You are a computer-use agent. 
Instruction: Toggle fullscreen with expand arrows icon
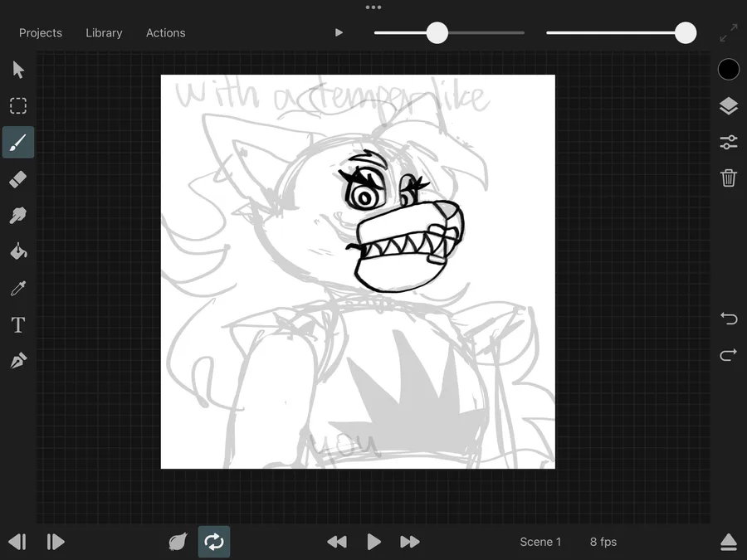(x=729, y=33)
